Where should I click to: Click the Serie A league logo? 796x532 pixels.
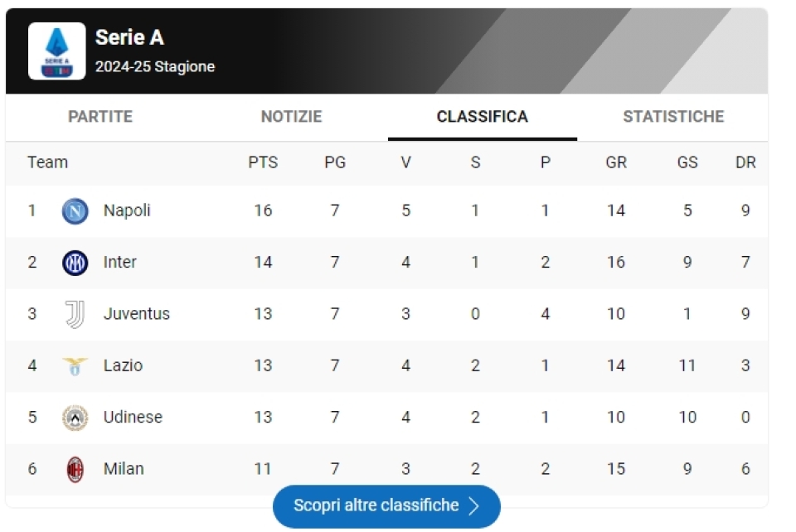[56, 51]
